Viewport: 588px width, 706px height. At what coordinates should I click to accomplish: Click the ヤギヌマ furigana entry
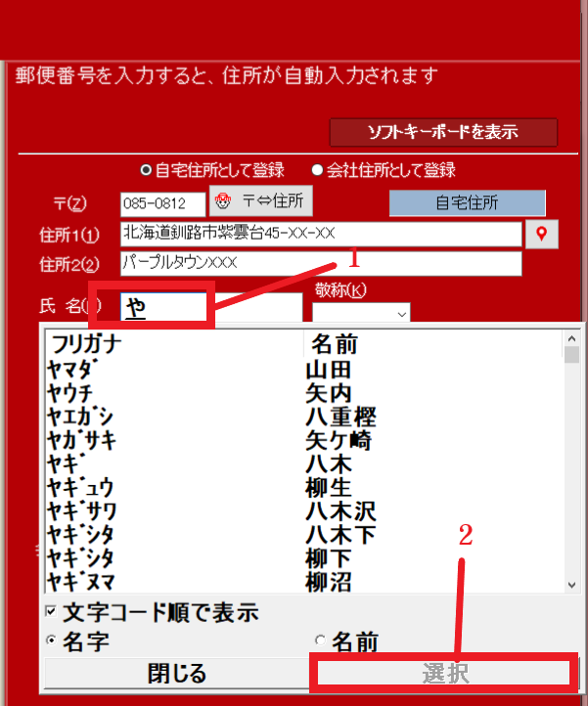pyautogui.click(x=81, y=582)
